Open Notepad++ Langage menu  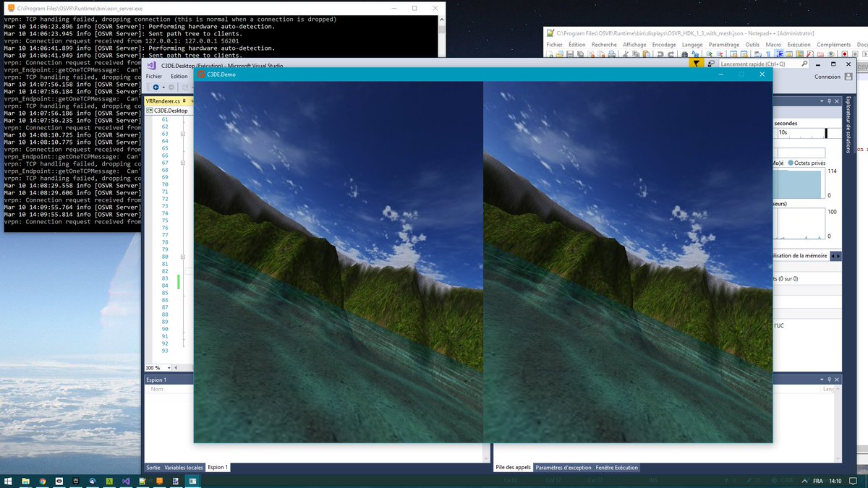[x=692, y=45]
